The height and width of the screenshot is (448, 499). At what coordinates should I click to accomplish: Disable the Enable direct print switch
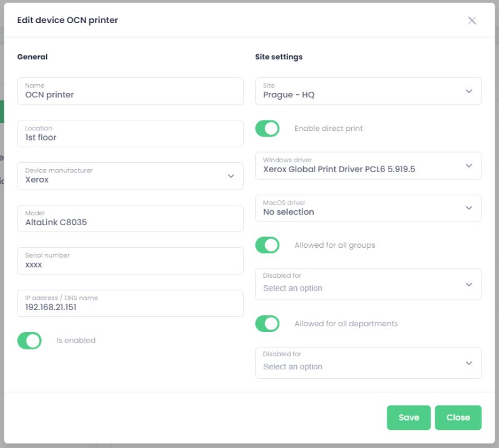tap(268, 129)
